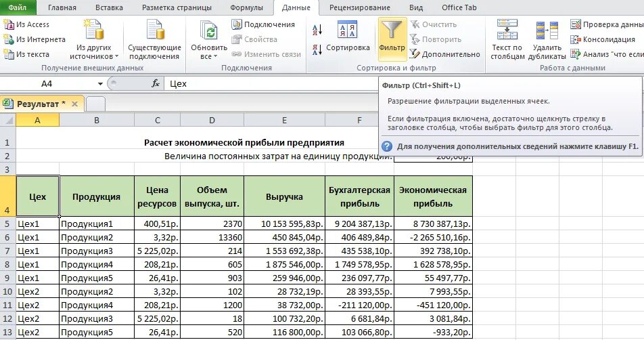644x340 pixels.
Task: Click cell with -2 265 510,16р.
Action: coord(433,237)
